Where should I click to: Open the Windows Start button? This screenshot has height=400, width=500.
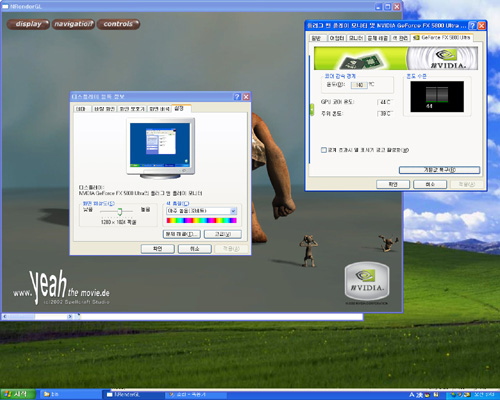point(18,394)
